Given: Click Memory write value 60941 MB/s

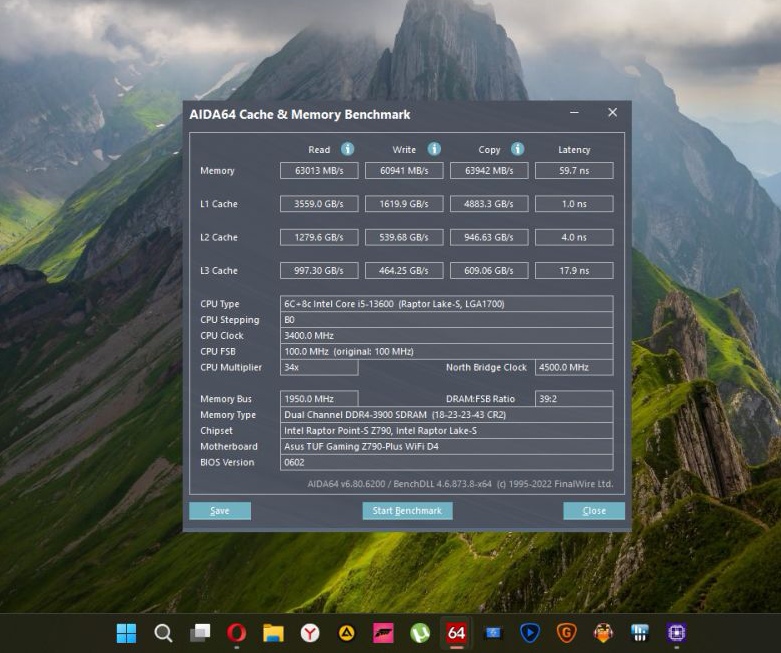Looking at the screenshot, I should 404,170.
